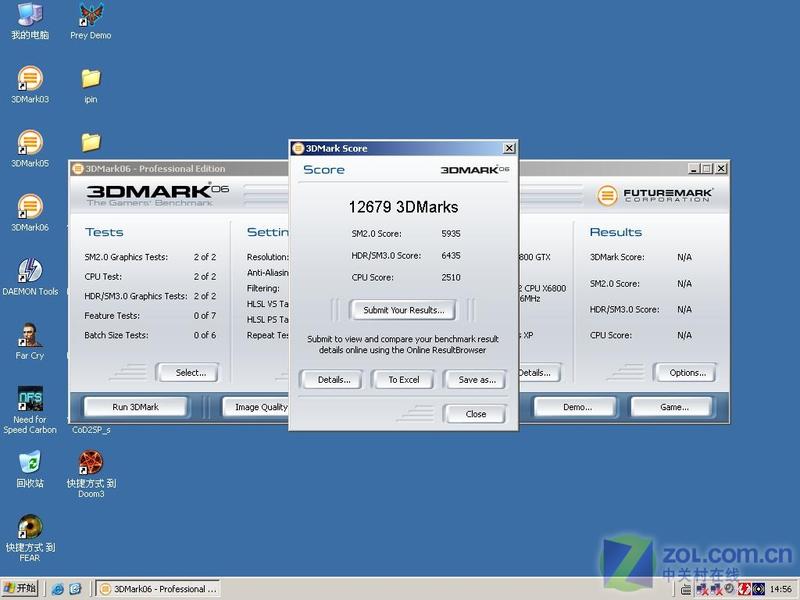Click the Save as button
Viewport: 800px width, 600px height.
pyautogui.click(x=477, y=380)
